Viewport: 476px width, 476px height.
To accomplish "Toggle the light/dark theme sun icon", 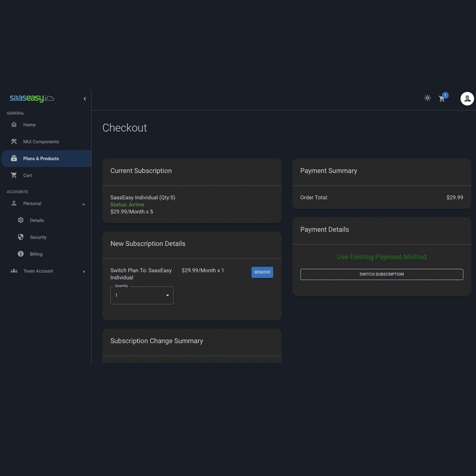I will click(x=427, y=98).
